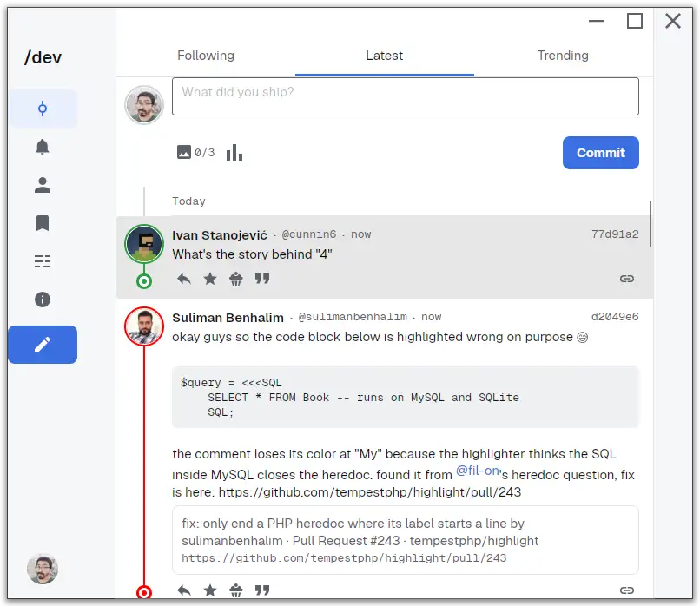
Task: Open the @sulimanbenhalim handle
Action: pos(353,317)
